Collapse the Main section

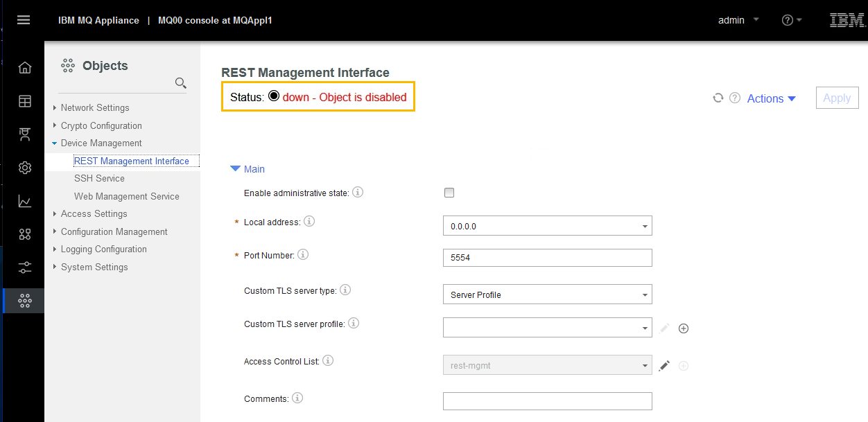[248, 169]
